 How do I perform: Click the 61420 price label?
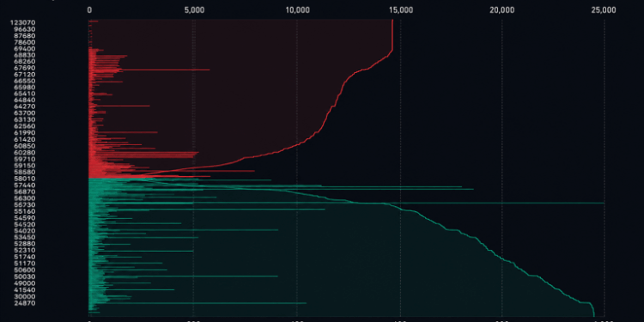(x=24, y=140)
